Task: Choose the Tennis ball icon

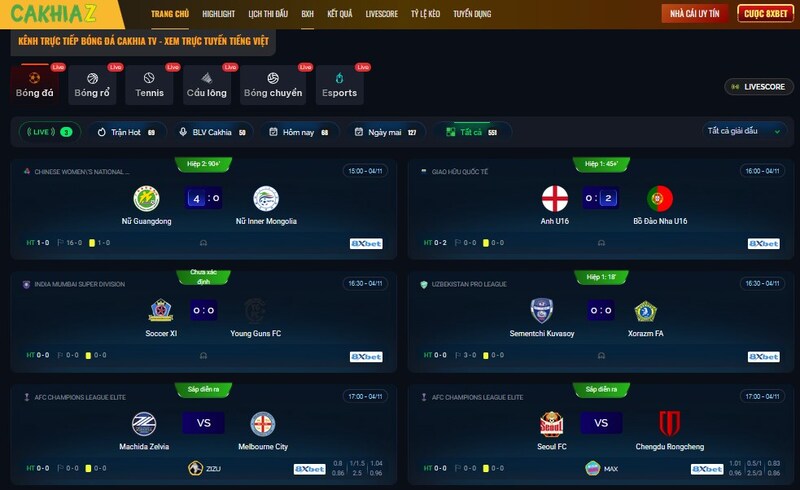Action: click(149, 78)
